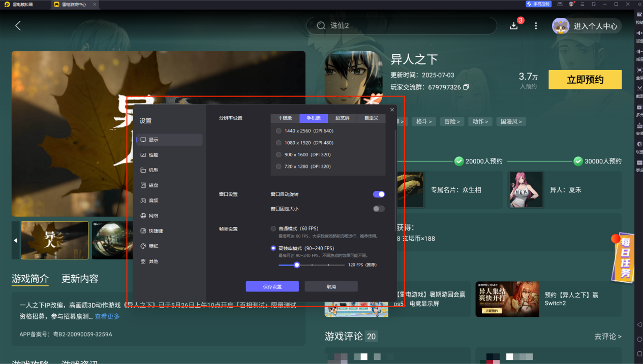Screen dimensions: 643x364
Task: Open the 国漫风 > tag
Action: tap(511, 121)
